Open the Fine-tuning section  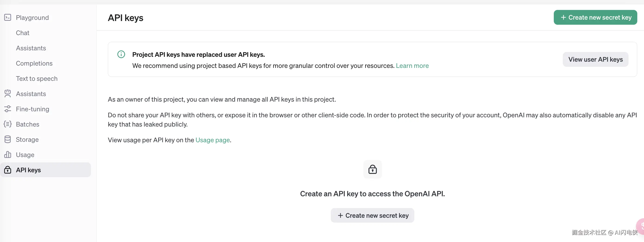click(32, 109)
